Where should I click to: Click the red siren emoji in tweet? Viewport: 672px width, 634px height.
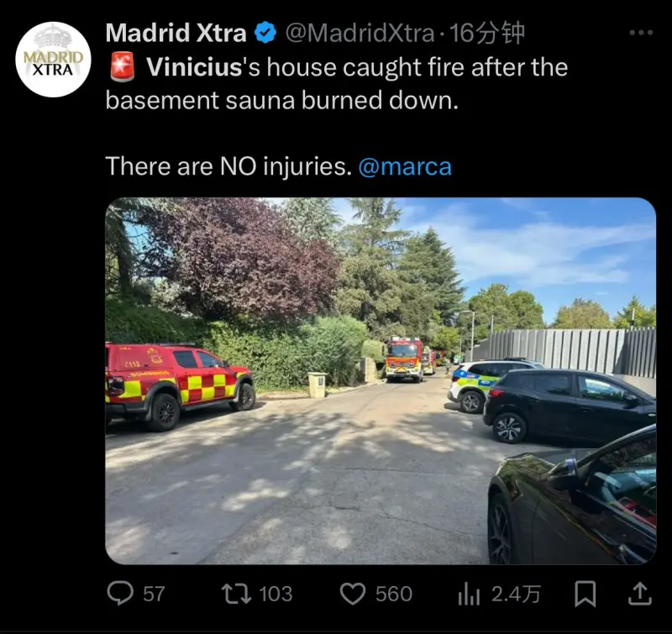click(x=123, y=67)
